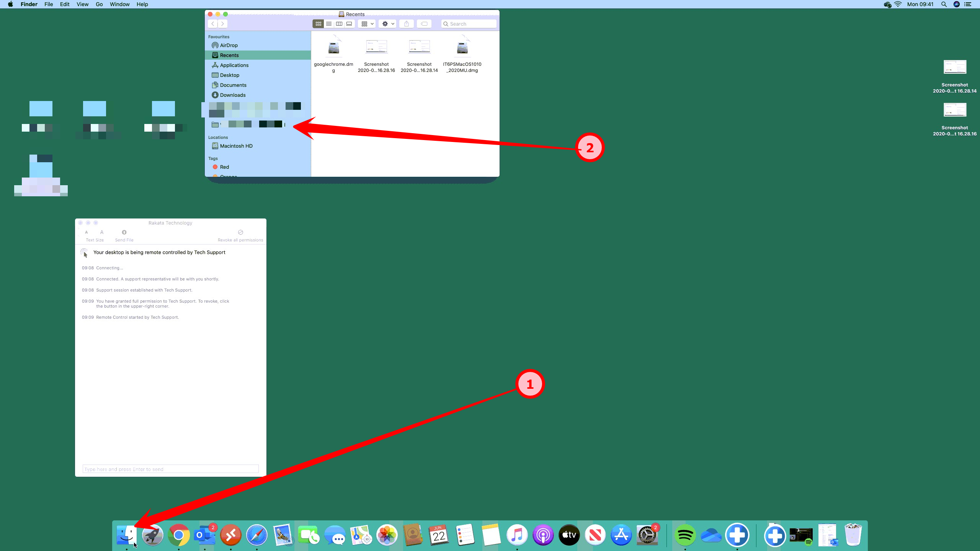Switch Finder to gallery view
The width and height of the screenshot is (980, 551).
point(349,24)
